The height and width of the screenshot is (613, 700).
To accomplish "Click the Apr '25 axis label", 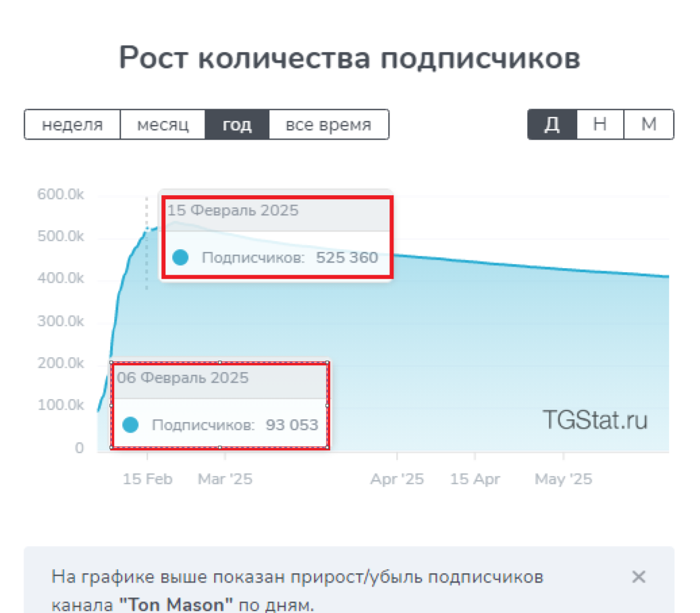I will 397,479.
